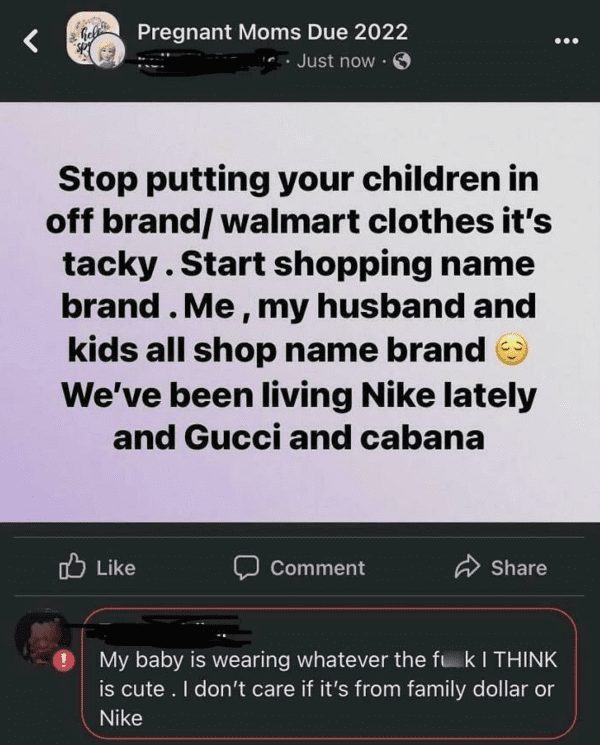Tap the red exclamation warning badge
600x745 pixels.
(64, 661)
